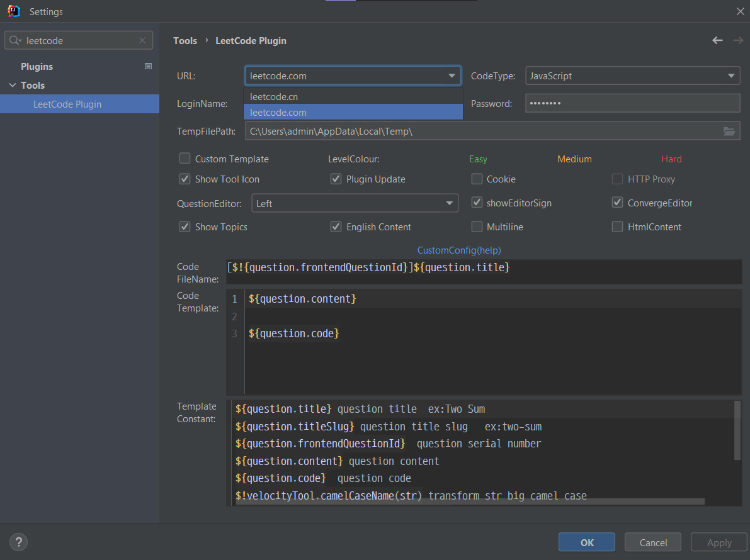Clear the leetcode search text with X icon
The image size is (750, 560).
pos(142,41)
